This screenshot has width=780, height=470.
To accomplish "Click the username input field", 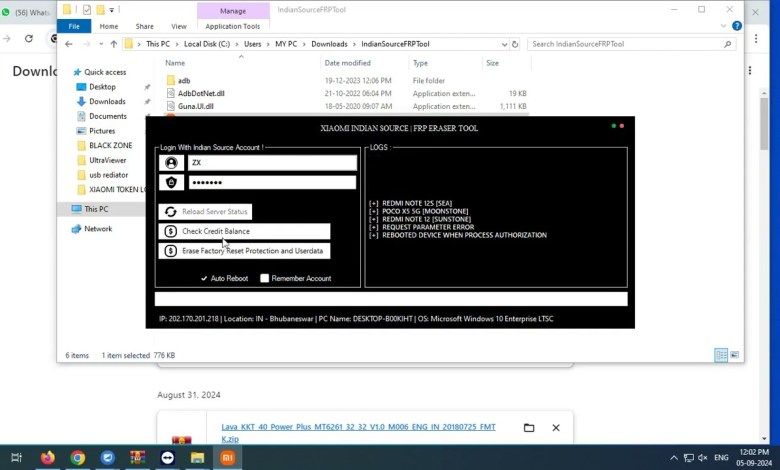I will 272,163.
